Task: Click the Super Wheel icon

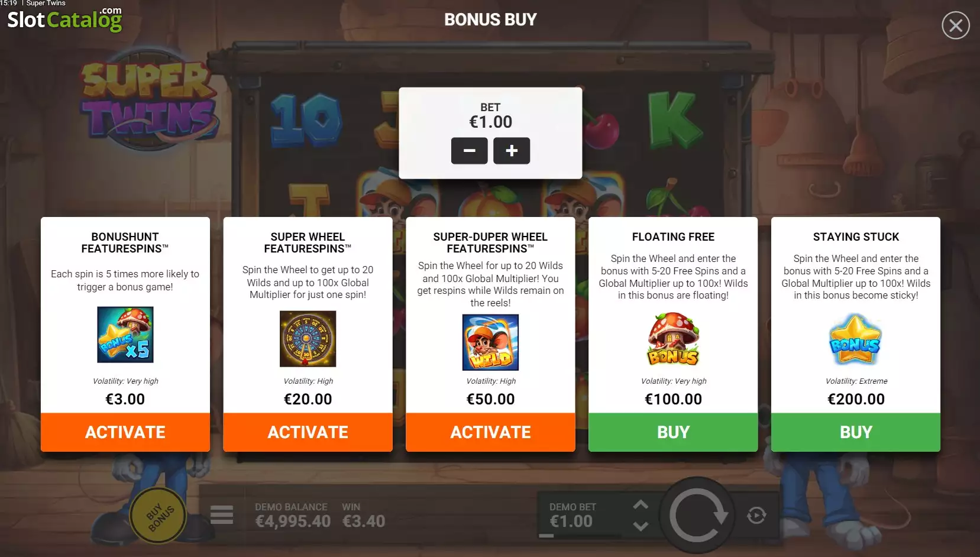Action: (x=308, y=339)
